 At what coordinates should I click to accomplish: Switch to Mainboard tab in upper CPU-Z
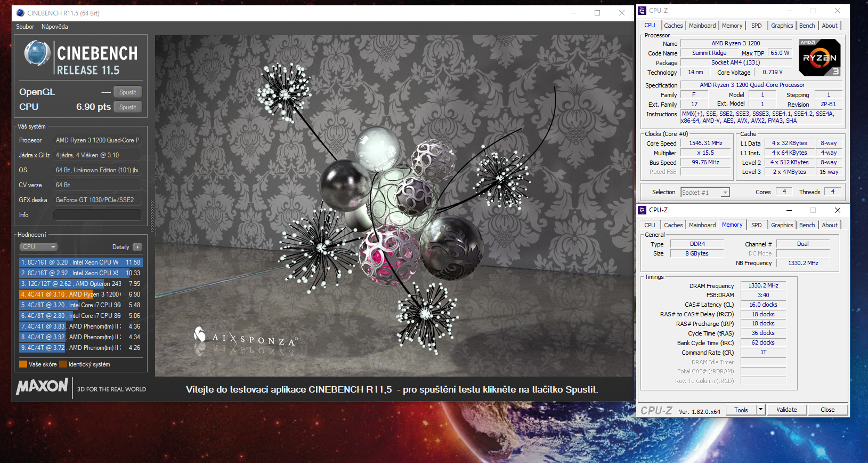click(x=702, y=26)
